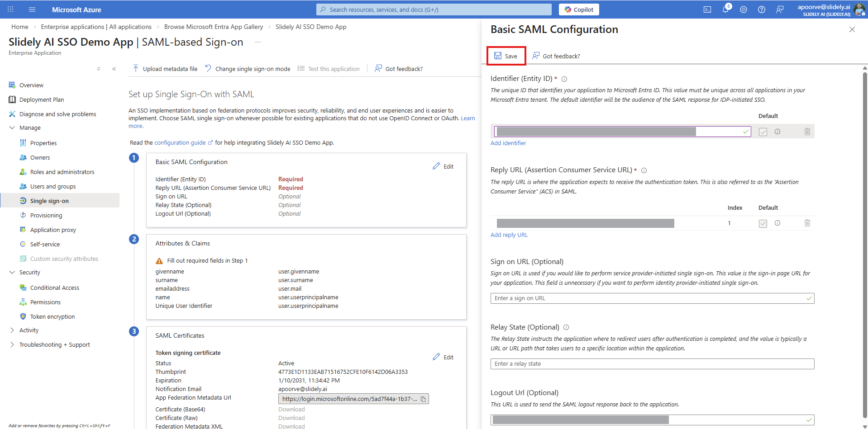Open Diagnose and solve problems
This screenshot has height=429, width=868.
(x=57, y=114)
